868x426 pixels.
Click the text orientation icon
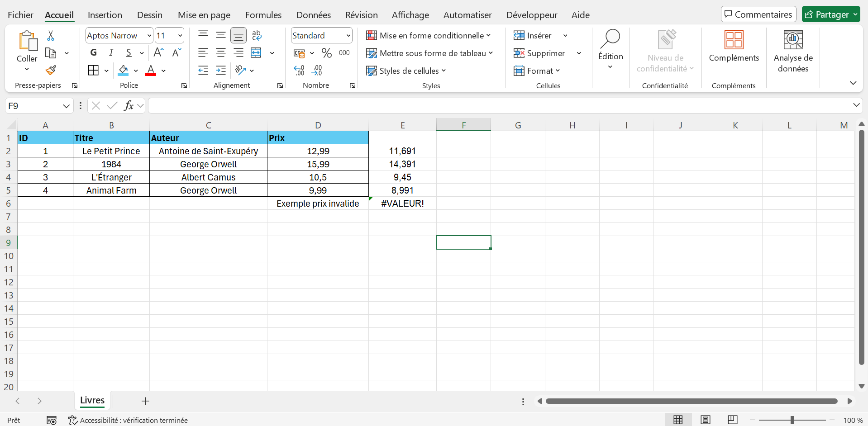click(240, 70)
